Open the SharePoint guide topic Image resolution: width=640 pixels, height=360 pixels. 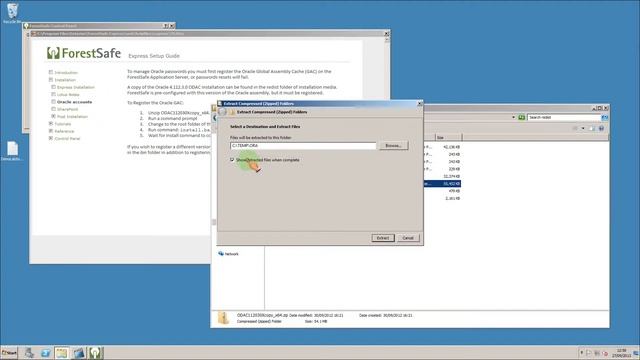point(67,109)
